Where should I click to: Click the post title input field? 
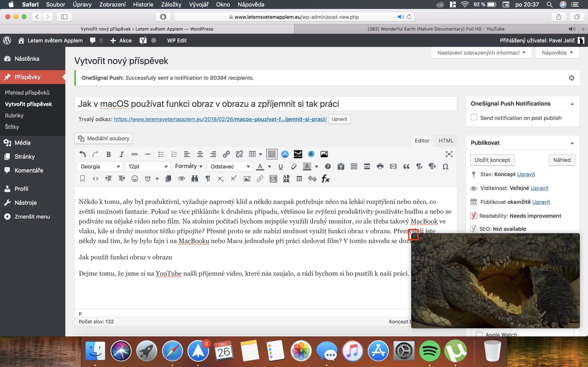pos(266,104)
